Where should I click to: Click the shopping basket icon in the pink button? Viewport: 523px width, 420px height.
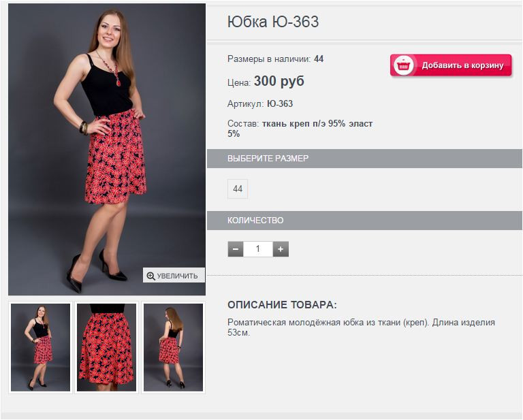(x=404, y=65)
